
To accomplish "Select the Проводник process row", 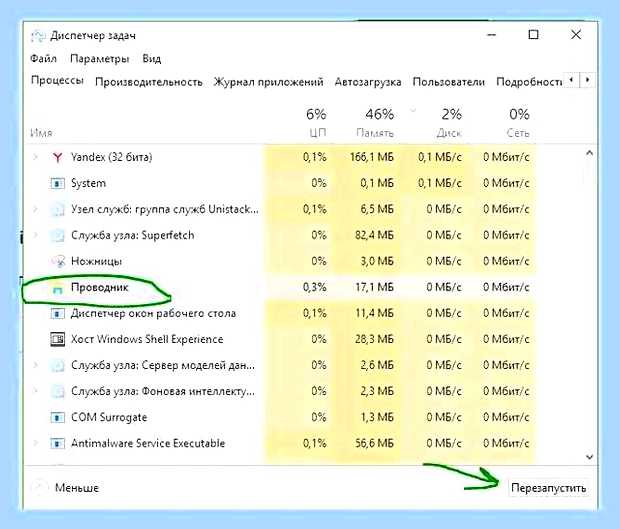I will click(x=280, y=287).
